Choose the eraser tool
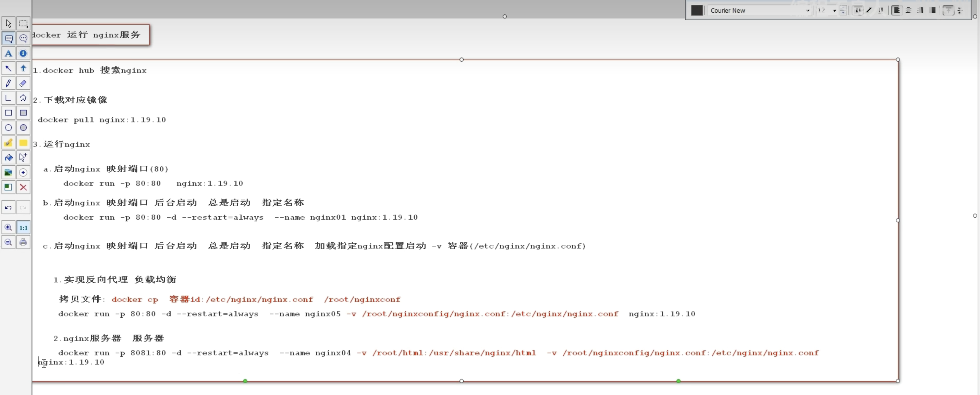Screen dimensions: 980x395 (23, 83)
